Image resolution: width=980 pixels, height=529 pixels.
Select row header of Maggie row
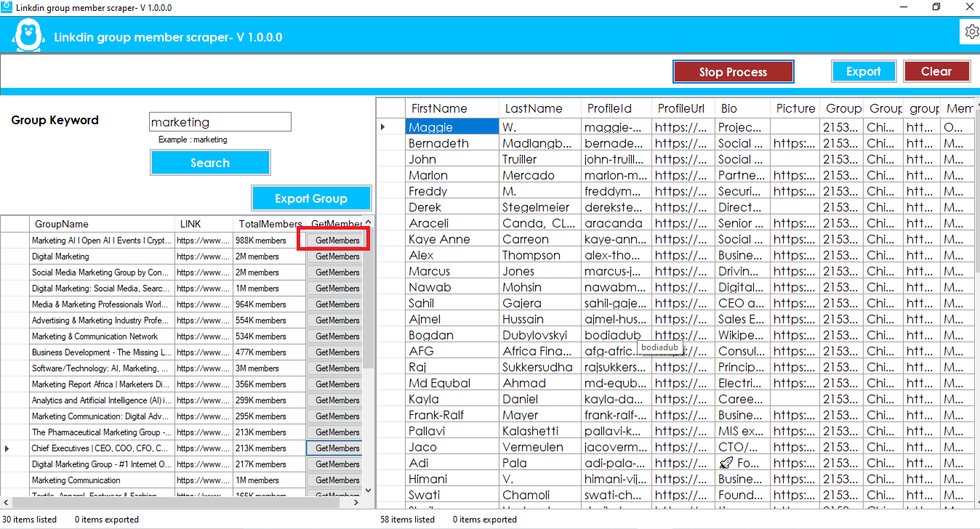click(391, 127)
